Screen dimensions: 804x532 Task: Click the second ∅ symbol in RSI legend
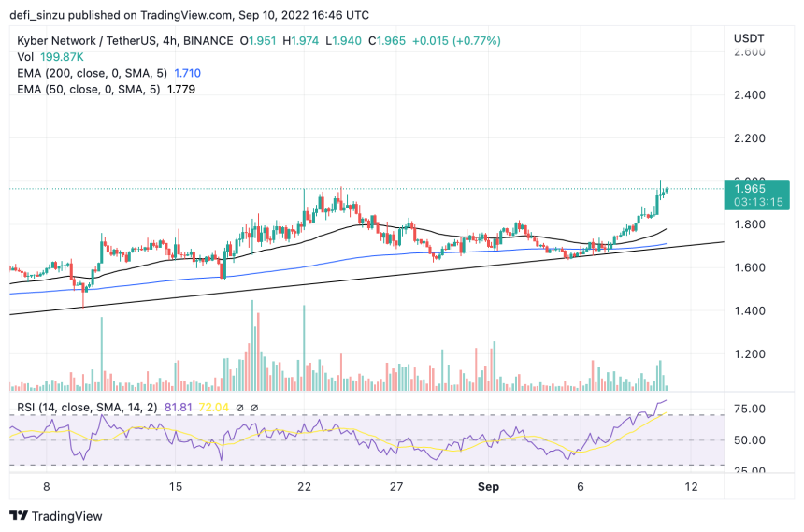(x=254, y=409)
